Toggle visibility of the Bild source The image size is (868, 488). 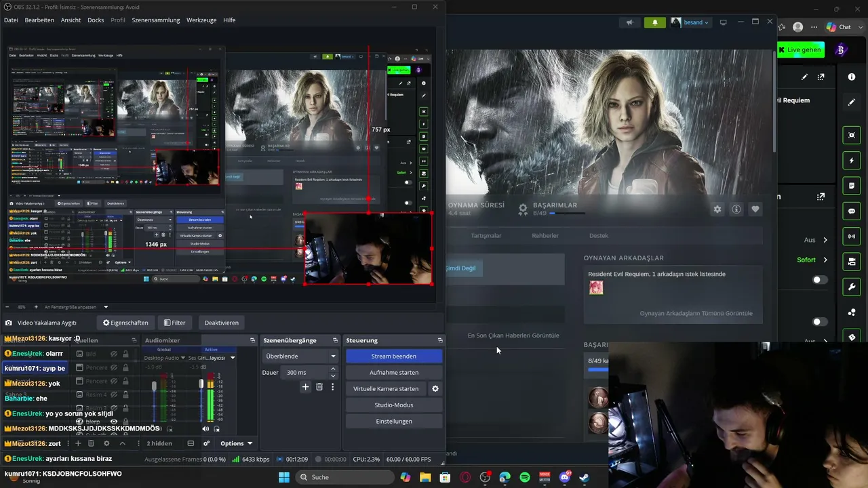pyautogui.click(x=114, y=354)
